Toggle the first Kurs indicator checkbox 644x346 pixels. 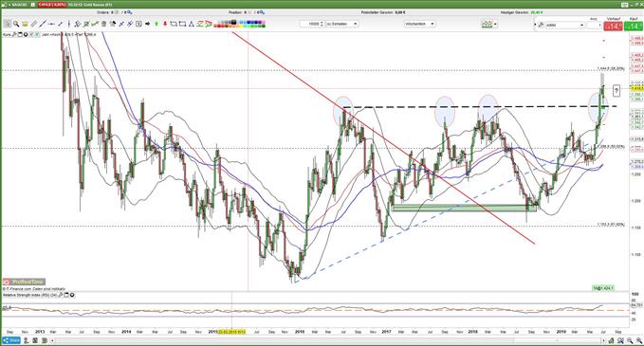pyautogui.click(x=31, y=34)
